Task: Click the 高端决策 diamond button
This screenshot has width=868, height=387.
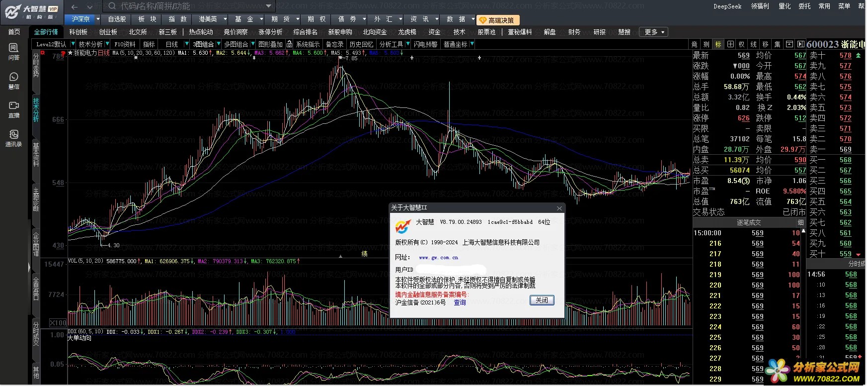Action: (498, 20)
